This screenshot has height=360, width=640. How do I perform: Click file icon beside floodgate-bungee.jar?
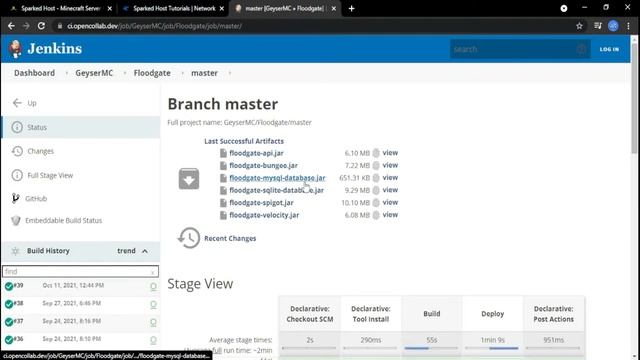tap(223, 166)
